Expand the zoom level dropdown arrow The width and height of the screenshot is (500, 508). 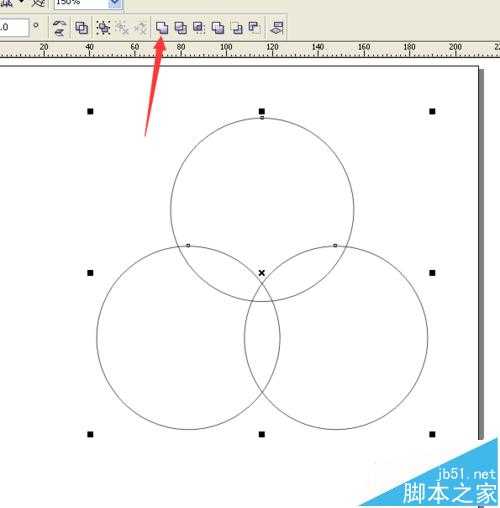click(x=115, y=3)
